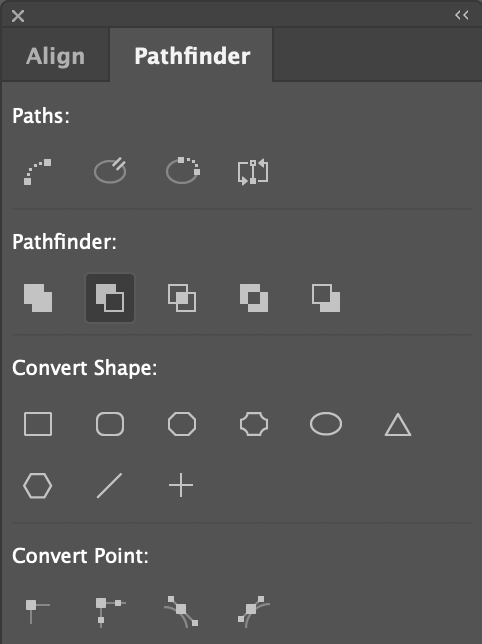
Task: Collapse the panel with double-arrow icon
Action: (x=462, y=15)
